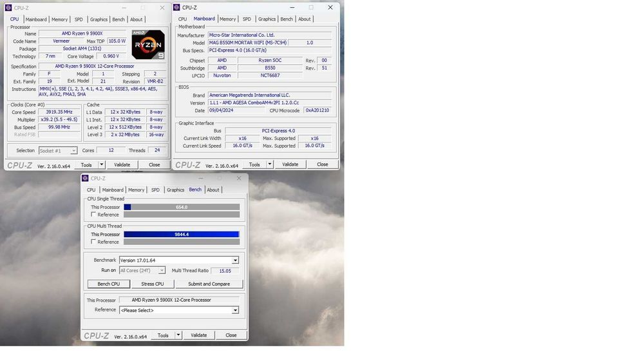Click the AMD Ryzen 9 logo image

tap(148, 44)
